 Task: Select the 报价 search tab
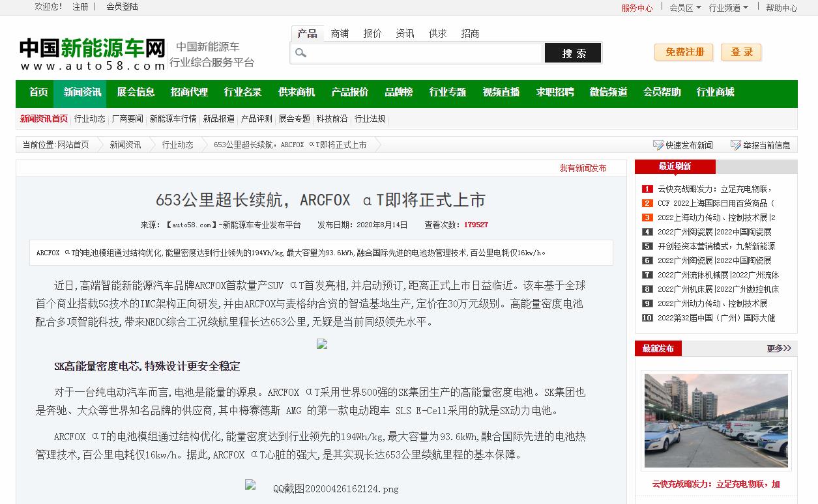pos(372,33)
